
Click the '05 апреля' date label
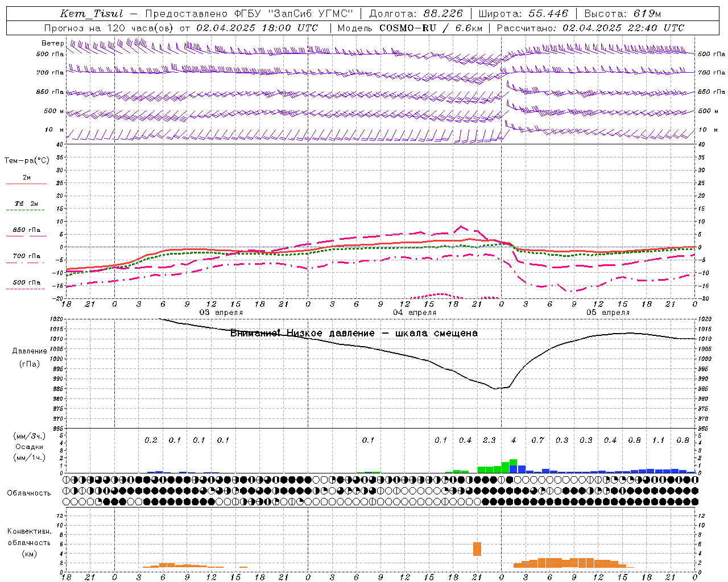608,313
